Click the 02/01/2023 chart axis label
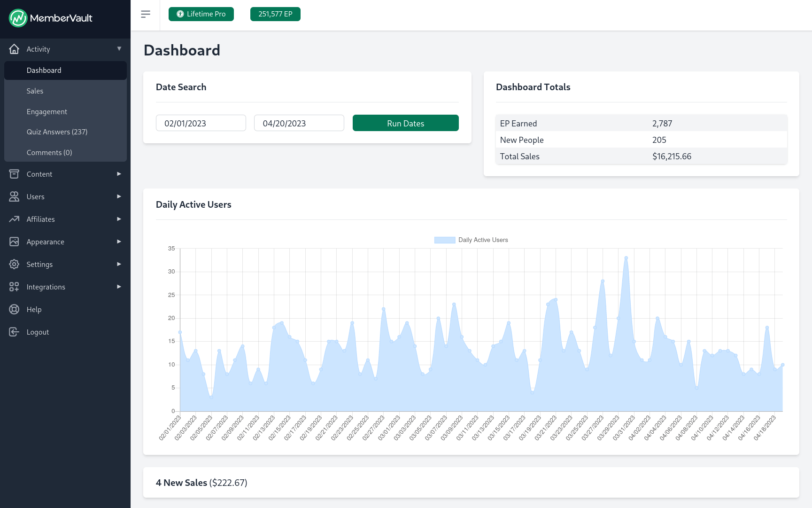This screenshot has height=508, width=812. [170, 428]
